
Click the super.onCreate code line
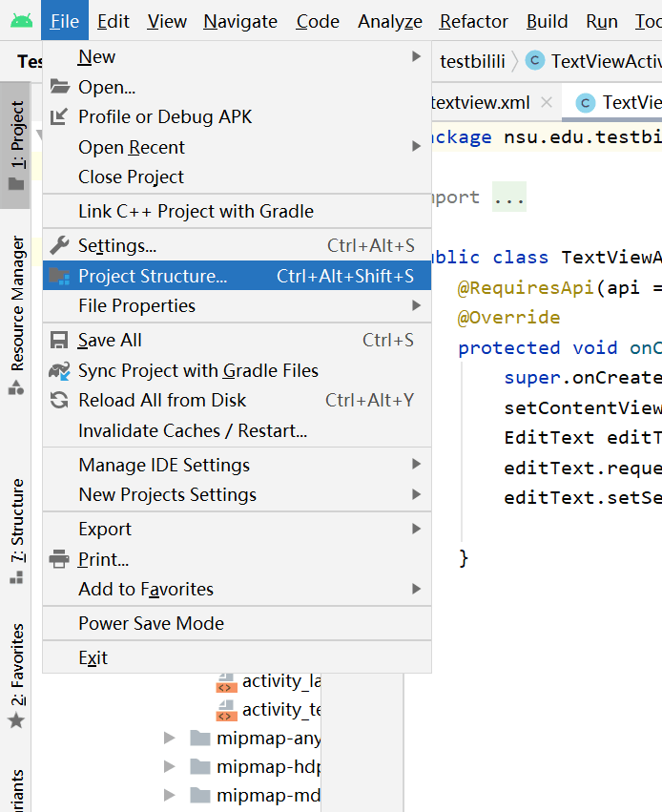[x=583, y=378]
